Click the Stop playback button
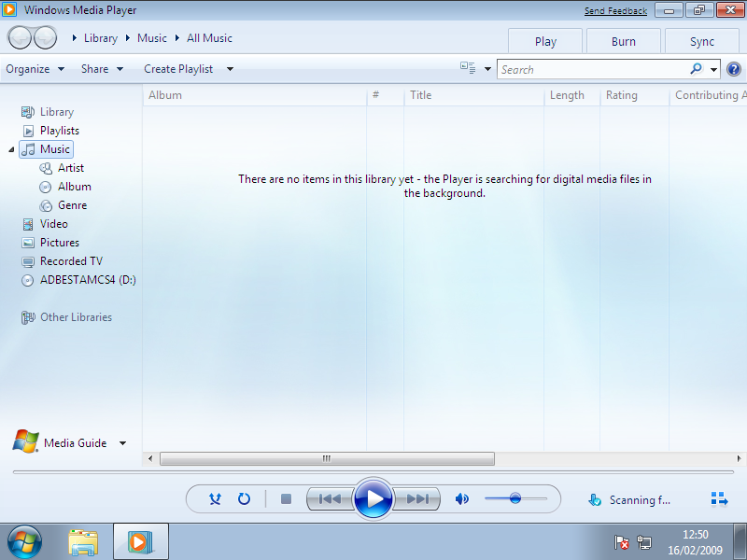The image size is (747, 560). coord(286,499)
